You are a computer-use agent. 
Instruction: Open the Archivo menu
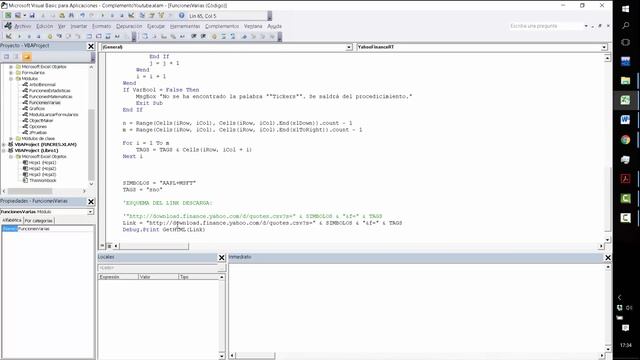tap(23, 26)
